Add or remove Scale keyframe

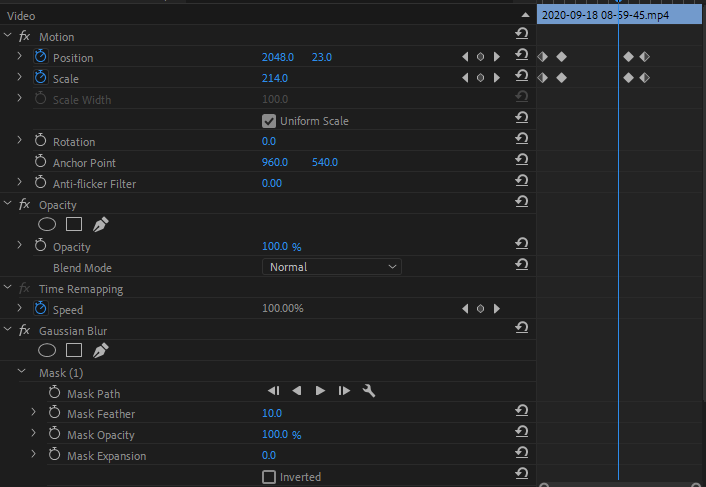(x=480, y=77)
